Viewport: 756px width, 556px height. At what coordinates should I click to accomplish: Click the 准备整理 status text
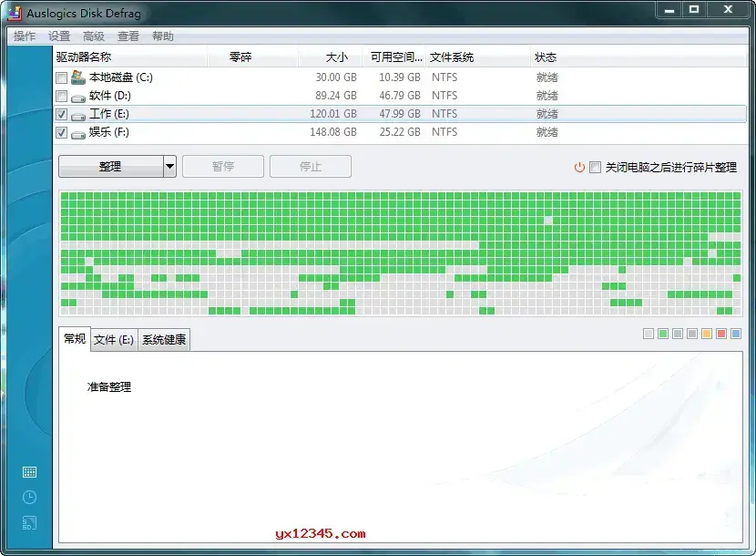coord(109,387)
